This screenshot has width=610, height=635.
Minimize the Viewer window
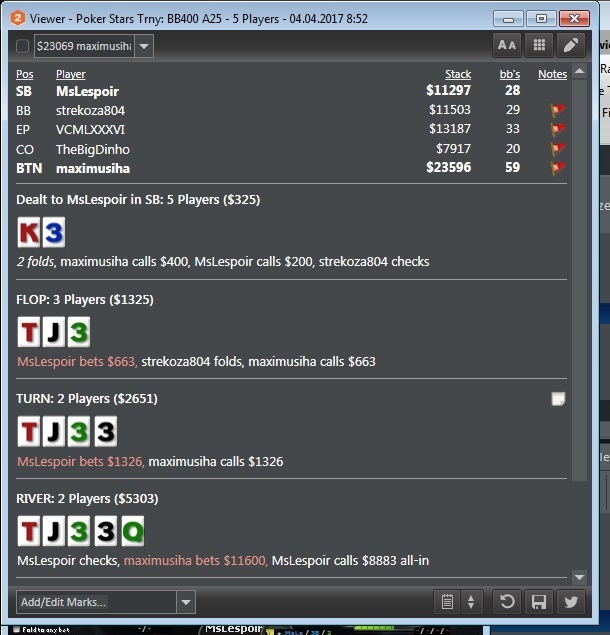pos(508,19)
